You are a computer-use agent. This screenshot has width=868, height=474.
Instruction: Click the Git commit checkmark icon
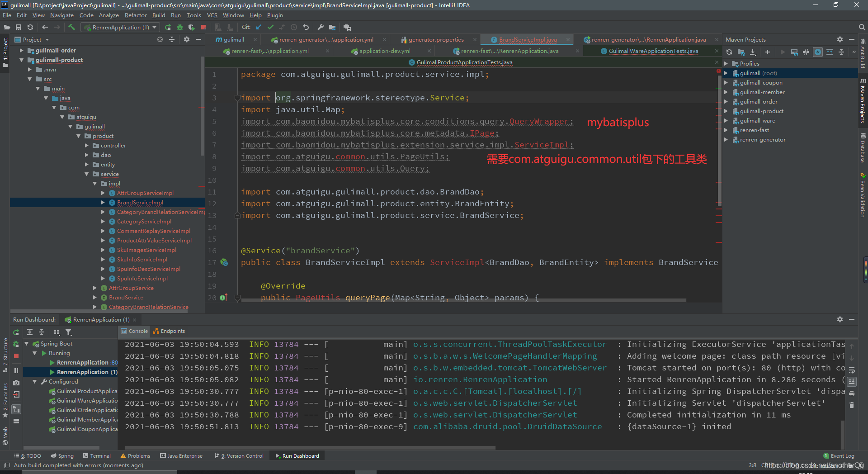pos(270,27)
